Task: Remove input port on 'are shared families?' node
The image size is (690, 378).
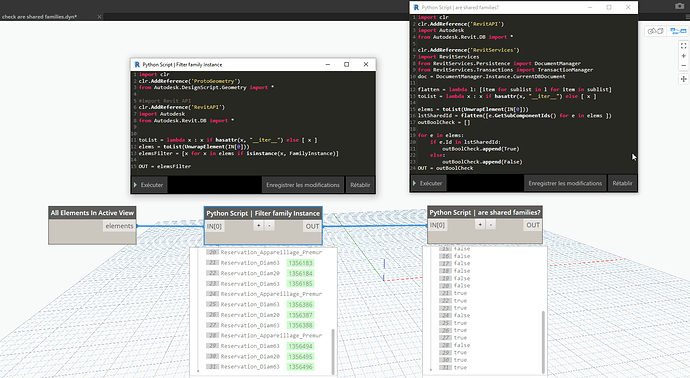Action: [x=491, y=225]
